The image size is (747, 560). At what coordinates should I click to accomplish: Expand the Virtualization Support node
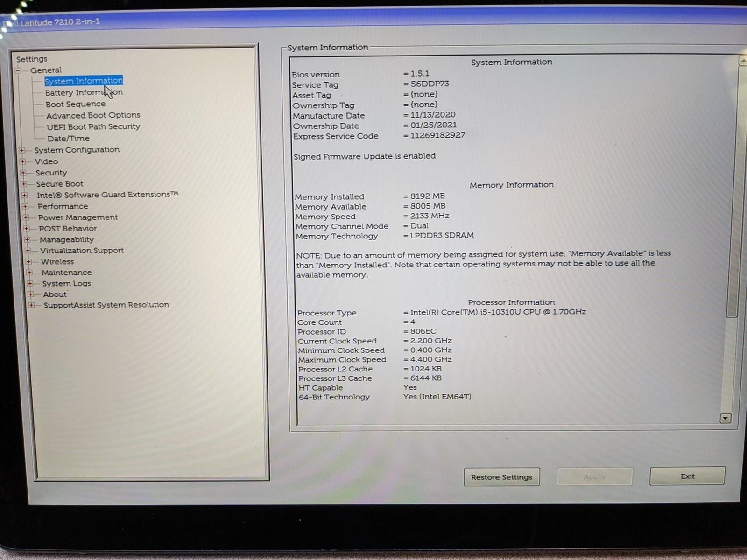(28, 251)
